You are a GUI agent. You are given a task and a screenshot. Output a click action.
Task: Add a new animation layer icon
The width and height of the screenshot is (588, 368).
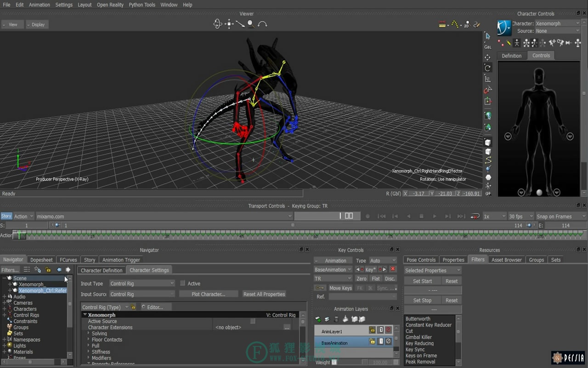pos(318,319)
